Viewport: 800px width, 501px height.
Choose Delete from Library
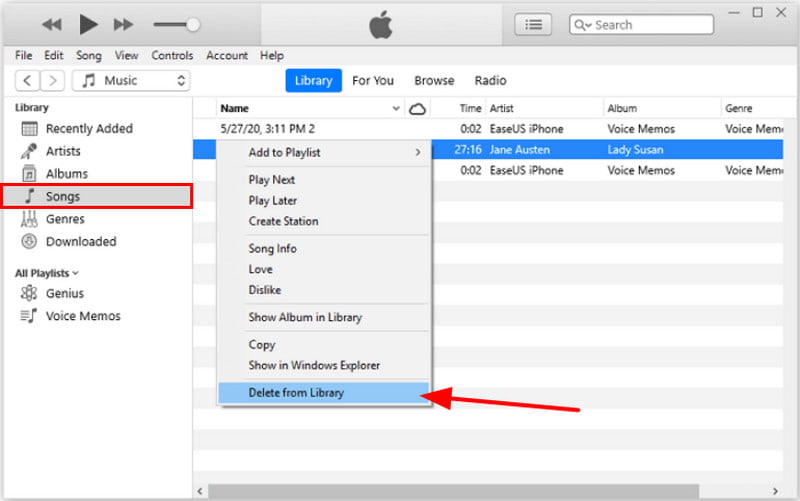(x=324, y=393)
